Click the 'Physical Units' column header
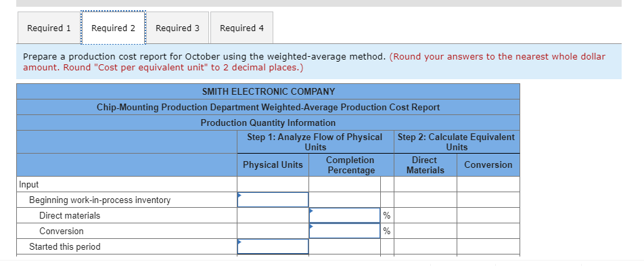Image resolution: width=644 pixels, height=266 pixels. click(273, 165)
